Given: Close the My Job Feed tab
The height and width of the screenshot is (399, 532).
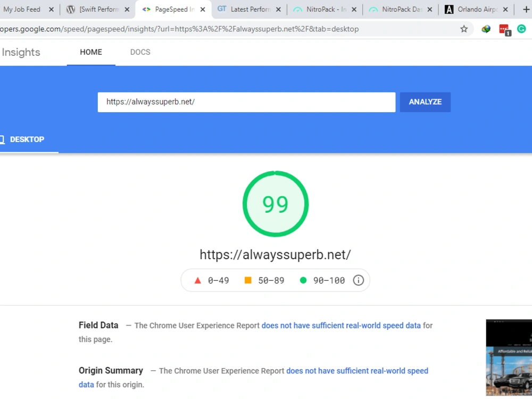Looking at the screenshot, I should pos(51,10).
